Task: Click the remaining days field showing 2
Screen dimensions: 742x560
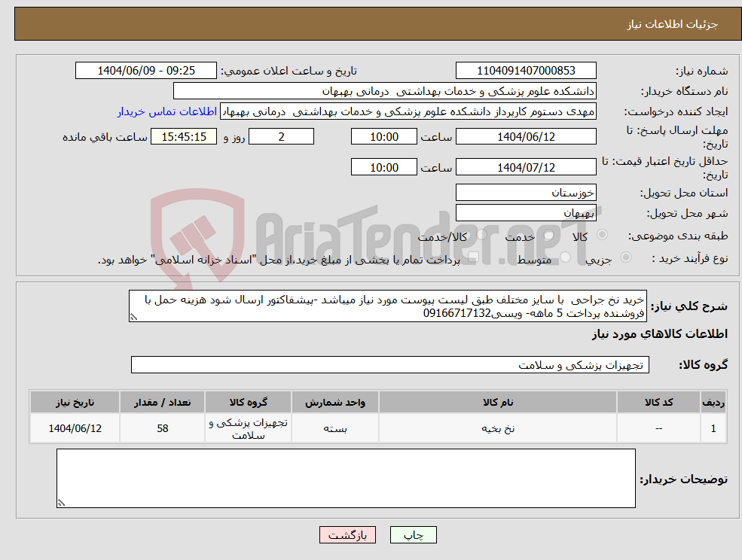Action: (281, 136)
